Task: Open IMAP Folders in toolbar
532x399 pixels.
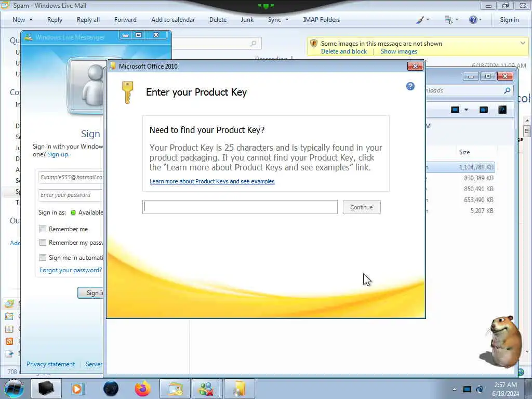Action: (x=321, y=20)
